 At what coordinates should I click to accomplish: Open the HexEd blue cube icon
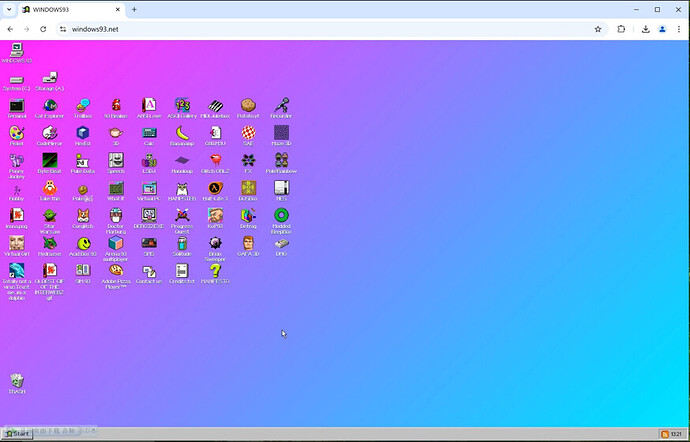click(83, 133)
